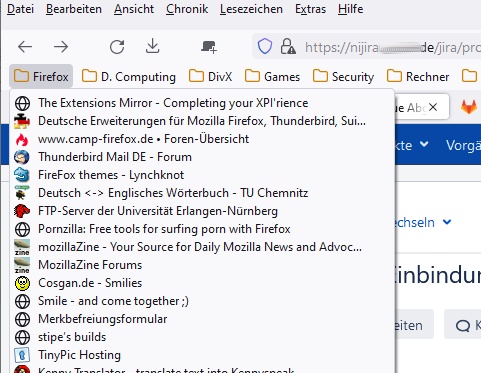Viewport: 481px width, 373px height.
Task: Close the tab ending in 'Ab'
Action: pos(433,107)
